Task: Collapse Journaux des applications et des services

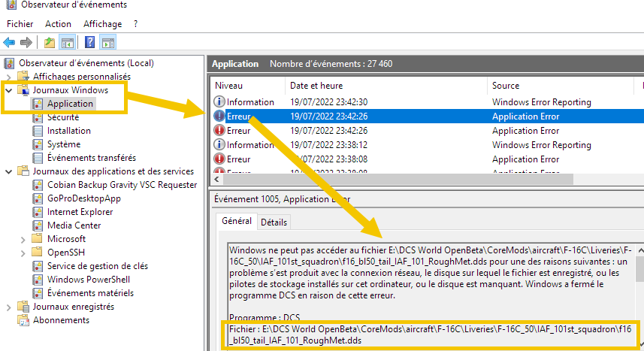Action: click(x=8, y=171)
